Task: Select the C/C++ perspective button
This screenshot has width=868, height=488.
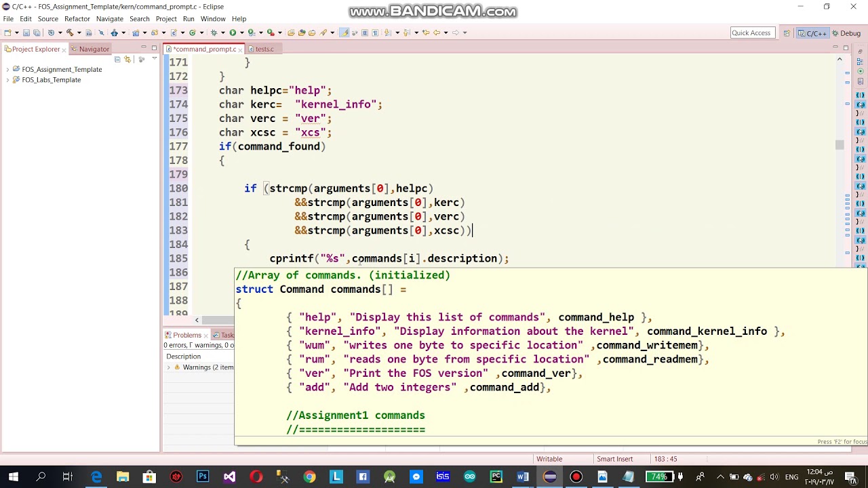Action: click(x=812, y=33)
